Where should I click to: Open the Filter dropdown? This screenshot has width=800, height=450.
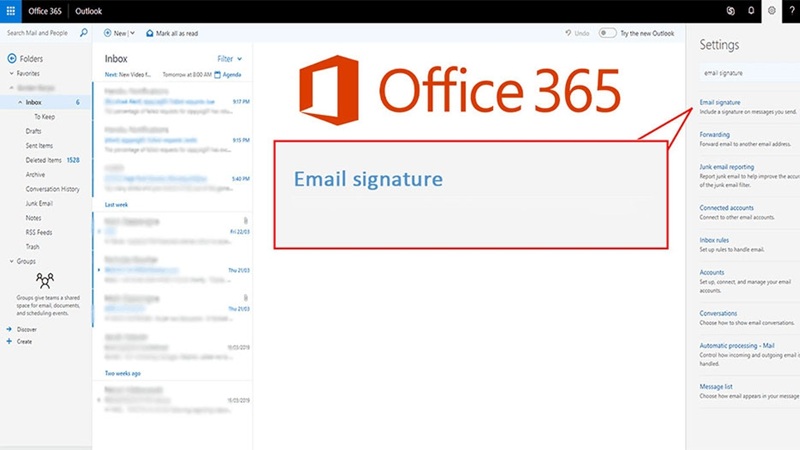[230, 59]
